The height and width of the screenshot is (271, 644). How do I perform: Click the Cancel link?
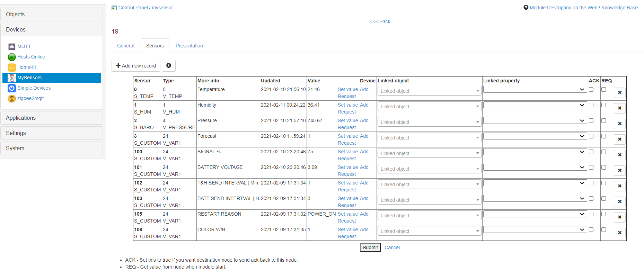tap(392, 247)
